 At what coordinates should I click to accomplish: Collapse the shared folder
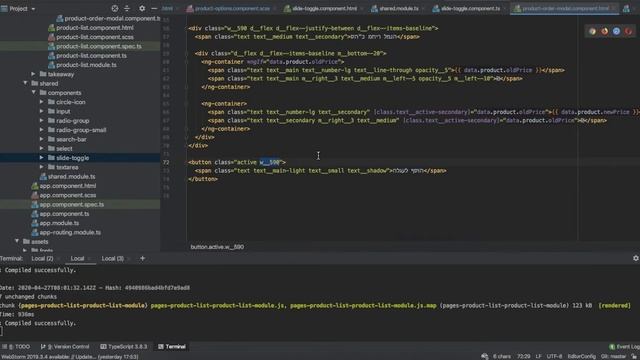[x=25, y=83]
